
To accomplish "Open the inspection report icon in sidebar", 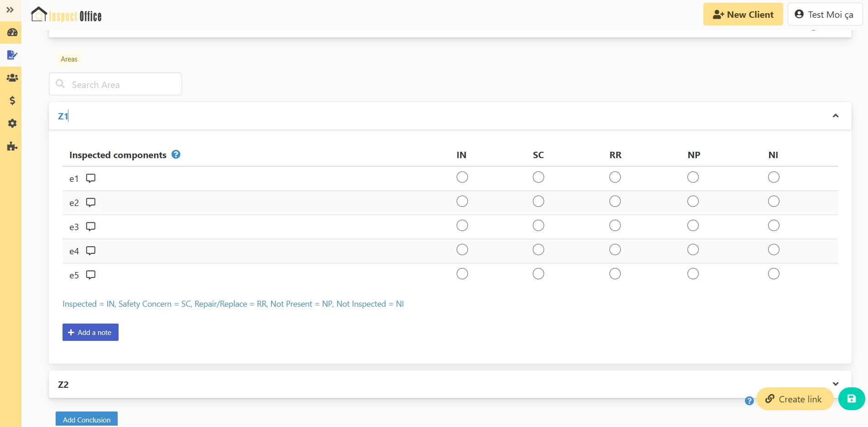I will [12, 55].
